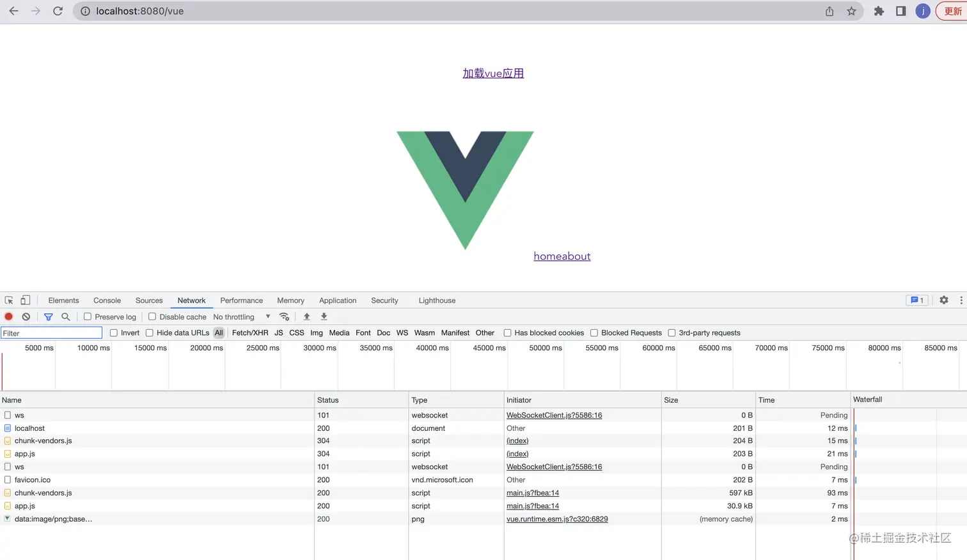The width and height of the screenshot is (967, 560).
Task: Check Has blocked cookies checkbox
Action: 508,332
